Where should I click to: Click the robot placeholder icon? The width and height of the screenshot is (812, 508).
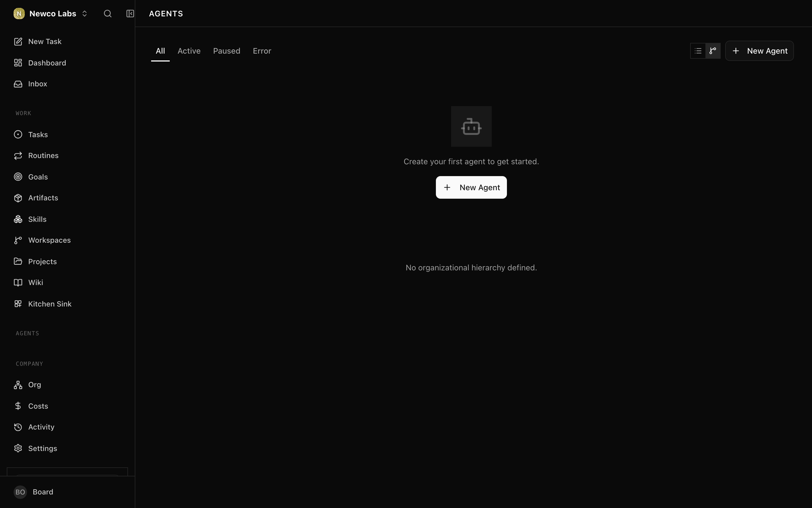click(471, 126)
